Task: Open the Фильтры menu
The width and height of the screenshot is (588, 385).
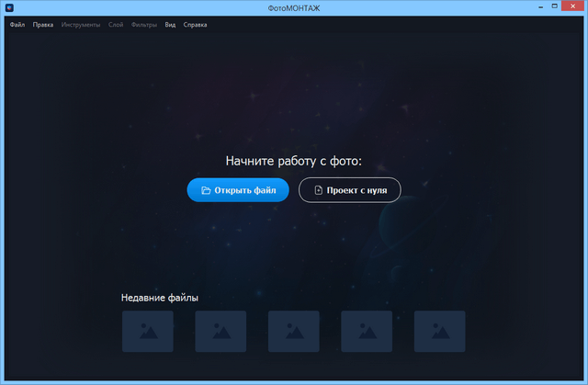Action: click(144, 25)
